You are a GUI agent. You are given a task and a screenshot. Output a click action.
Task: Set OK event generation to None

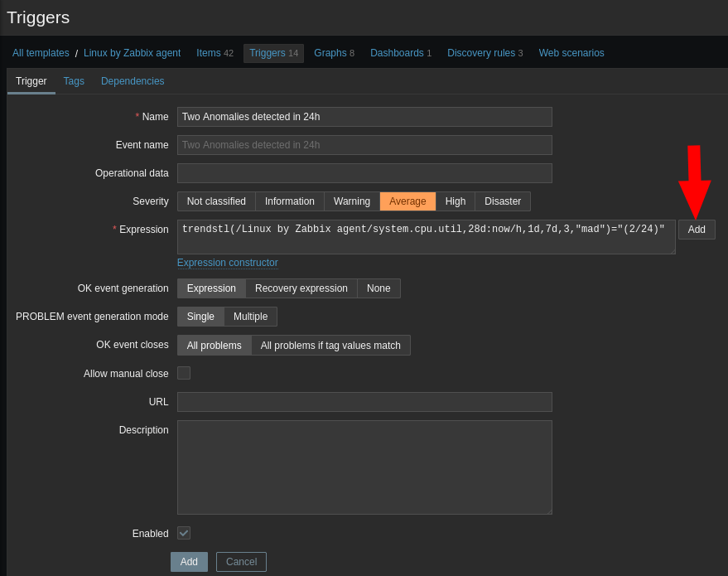378,288
